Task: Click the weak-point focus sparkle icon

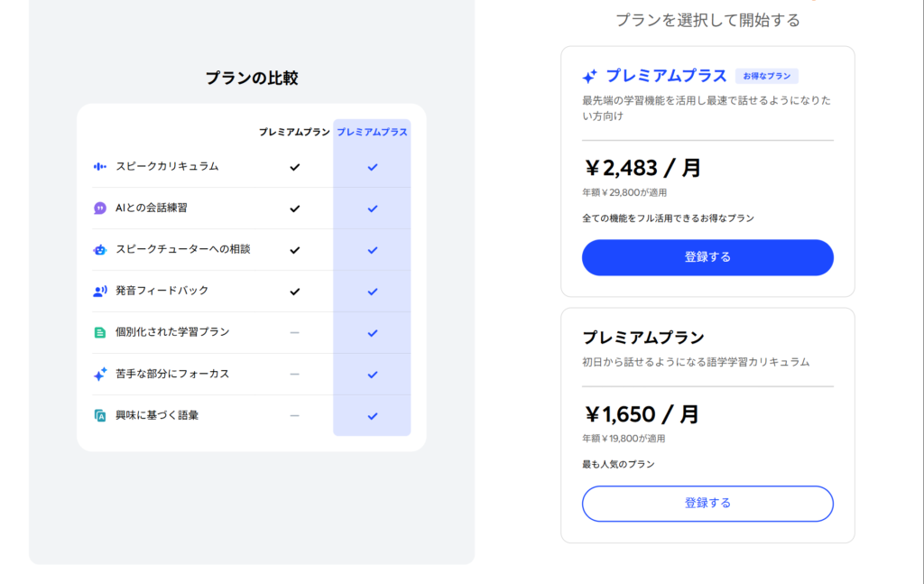Action: 100,374
